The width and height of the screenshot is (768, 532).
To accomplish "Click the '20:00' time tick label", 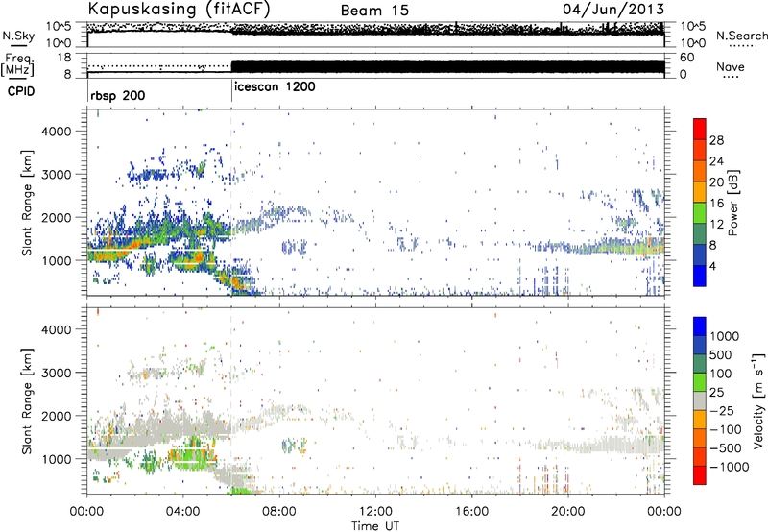I will point(567,512).
